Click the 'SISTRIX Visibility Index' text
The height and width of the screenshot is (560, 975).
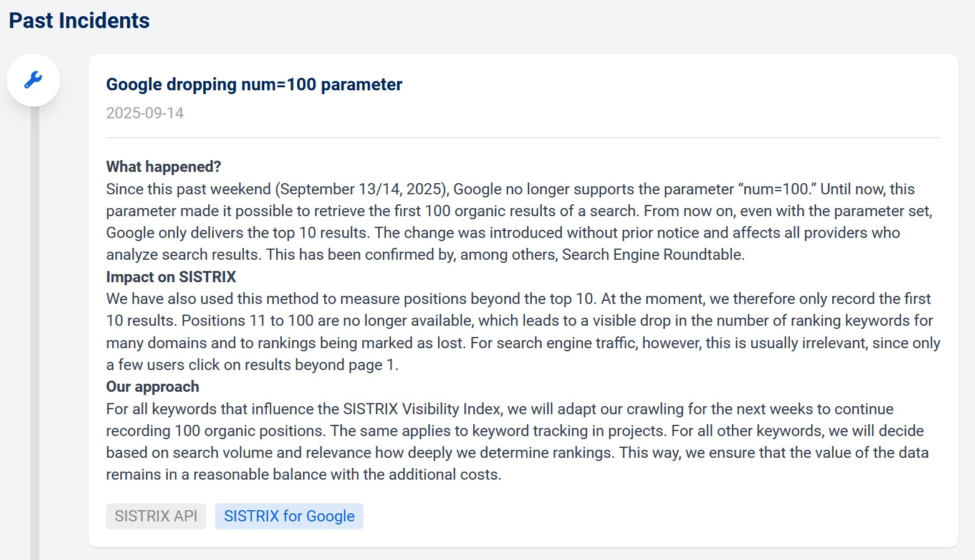point(422,409)
